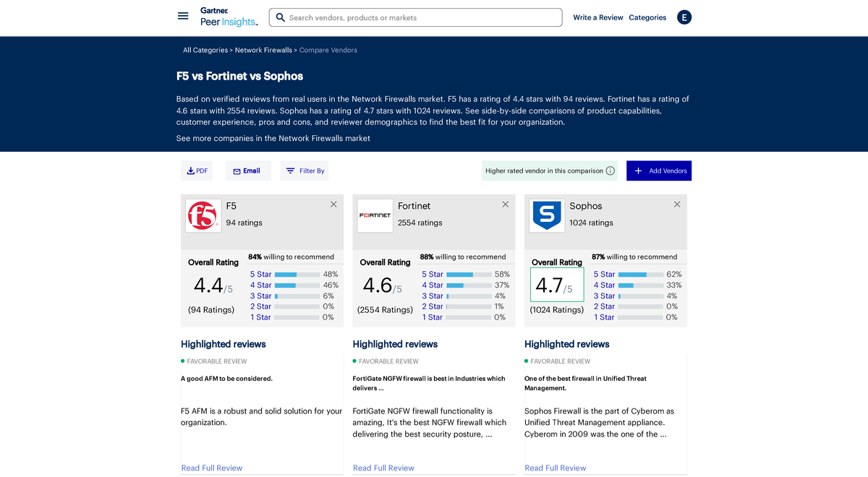
Task: Click the search magnifying glass icon
Action: (x=280, y=17)
